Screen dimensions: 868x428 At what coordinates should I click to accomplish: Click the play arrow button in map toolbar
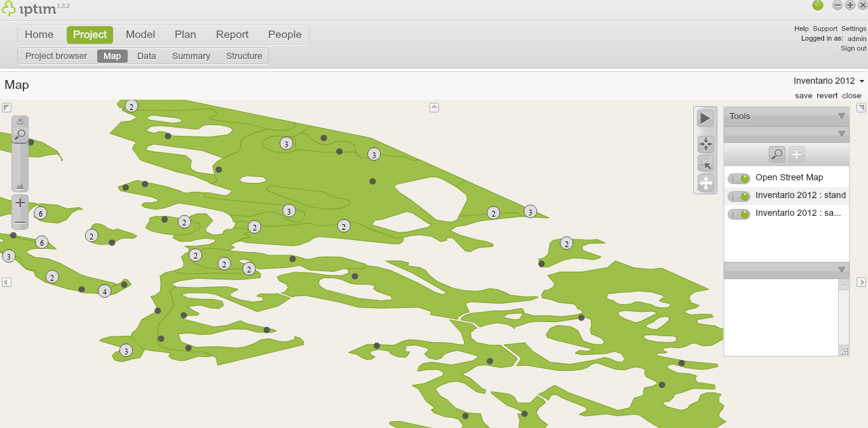pyautogui.click(x=705, y=118)
